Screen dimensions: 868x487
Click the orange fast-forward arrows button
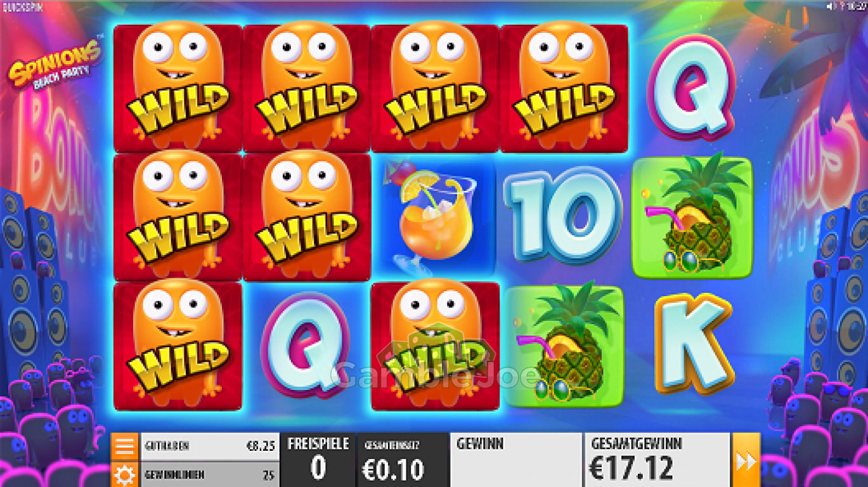pyautogui.click(x=746, y=460)
